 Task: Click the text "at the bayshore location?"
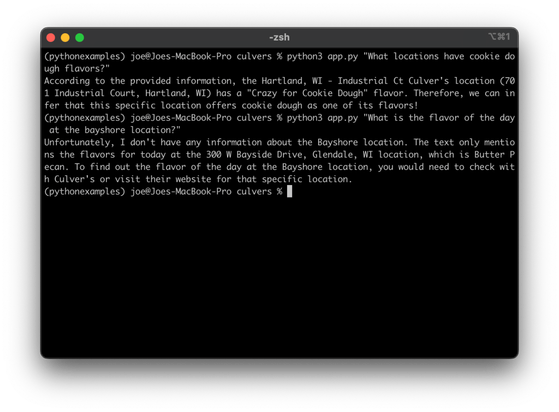click(x=115, y=130)
